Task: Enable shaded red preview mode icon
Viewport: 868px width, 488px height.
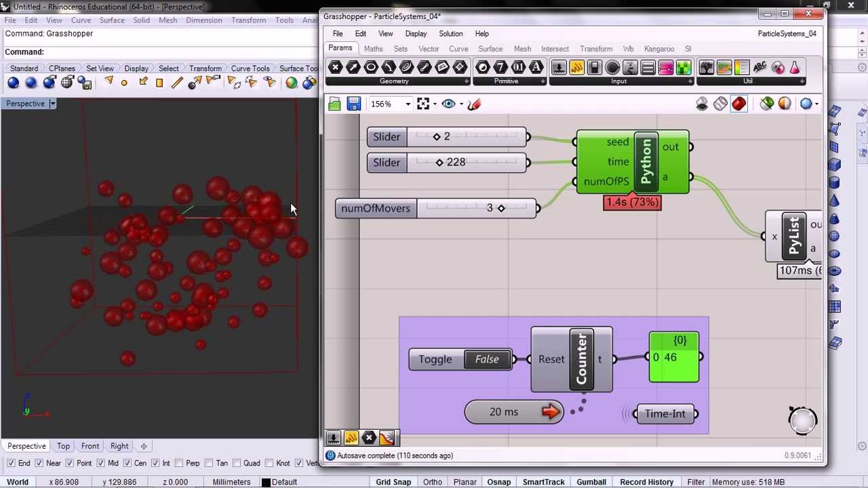Action: [x=738, y=104]
